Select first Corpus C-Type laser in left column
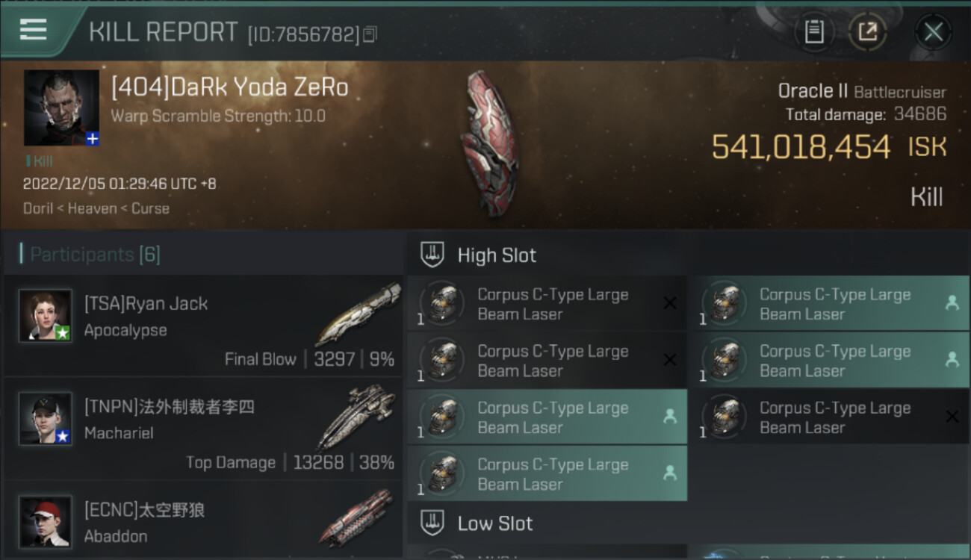This screenshot has height=560, width=971. (547, 304)
